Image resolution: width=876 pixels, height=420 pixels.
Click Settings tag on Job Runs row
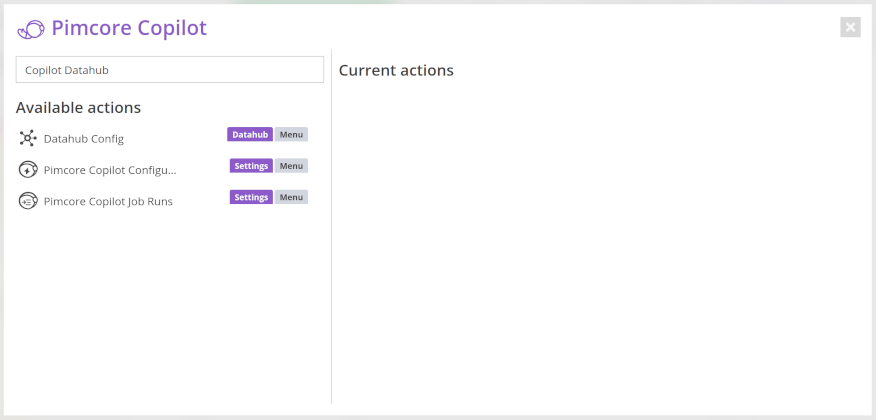(251, 197)
